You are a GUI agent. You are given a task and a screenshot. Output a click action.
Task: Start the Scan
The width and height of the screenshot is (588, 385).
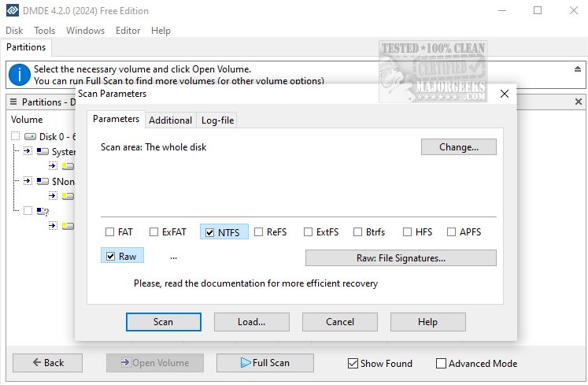pos(164,322)
